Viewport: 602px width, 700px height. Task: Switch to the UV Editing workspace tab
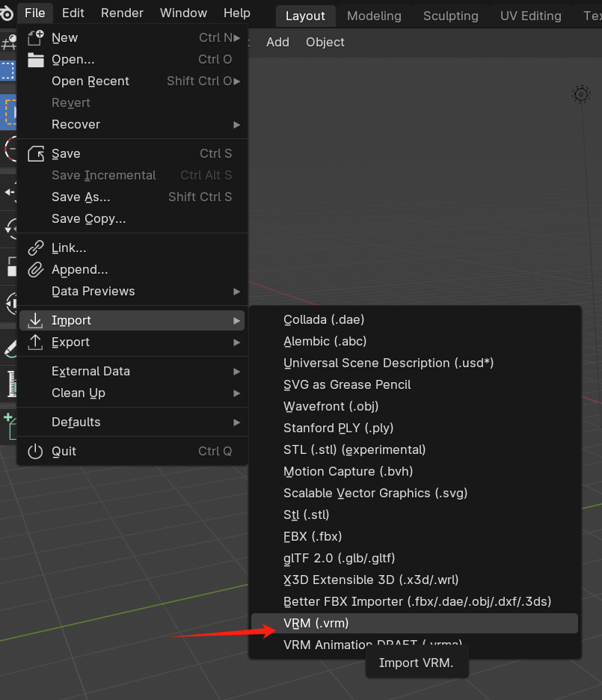pyautogui.click(x=531, y=16)
